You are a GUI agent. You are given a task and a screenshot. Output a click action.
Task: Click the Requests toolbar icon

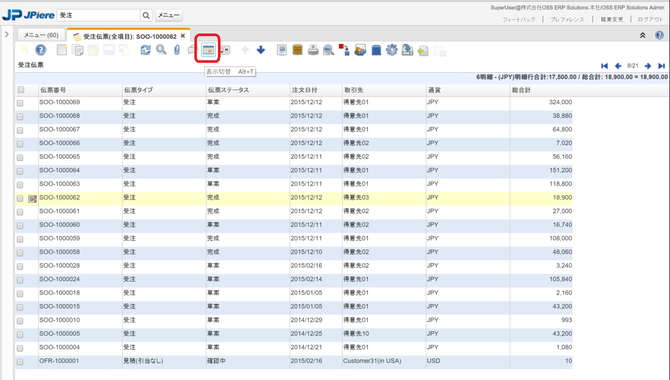click(x=360, y=50)
